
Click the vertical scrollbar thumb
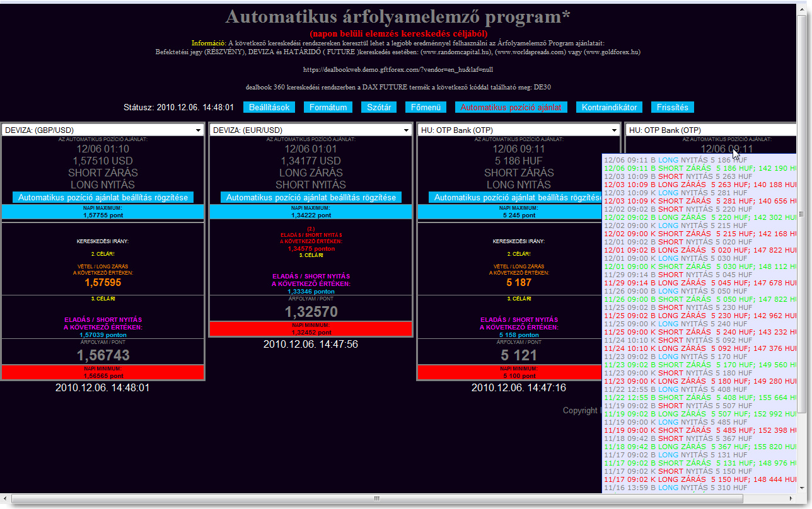coord(802,214)
